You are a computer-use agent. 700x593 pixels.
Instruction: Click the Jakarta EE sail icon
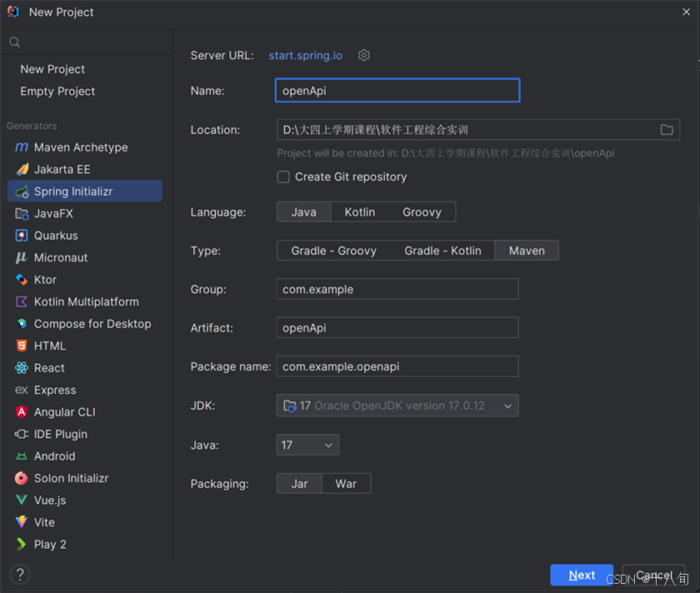pos(22,170)
